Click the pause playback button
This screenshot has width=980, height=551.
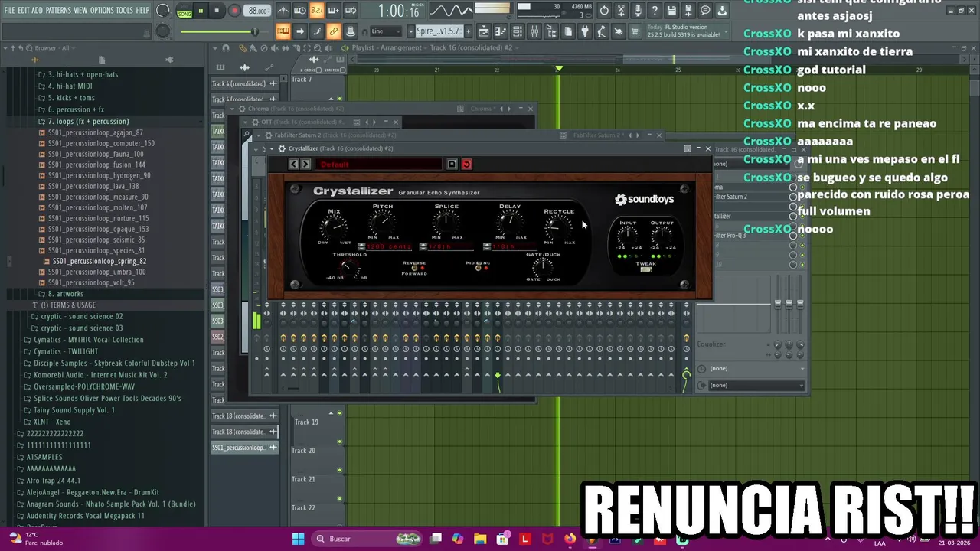coord(201,11)
